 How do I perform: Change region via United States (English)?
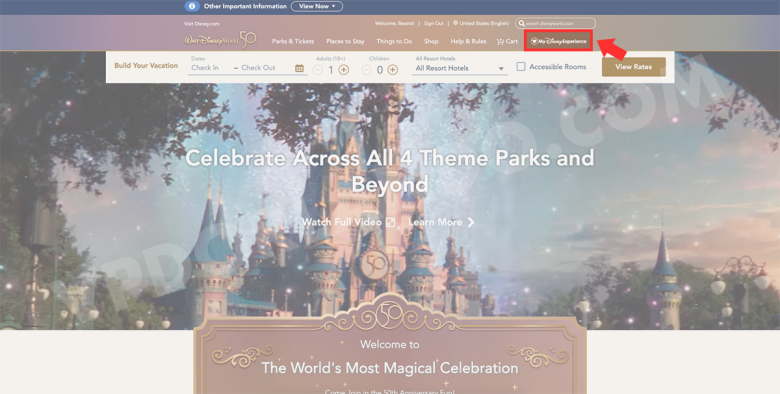[x=481, y=23]
